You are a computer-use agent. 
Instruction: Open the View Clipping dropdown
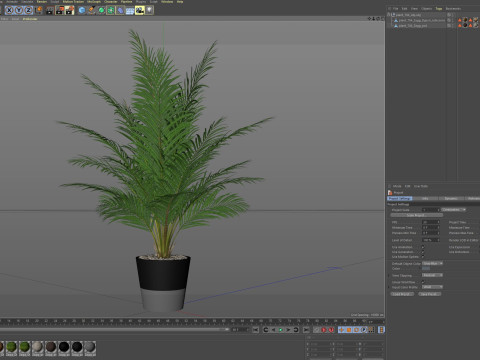[433, 275]
